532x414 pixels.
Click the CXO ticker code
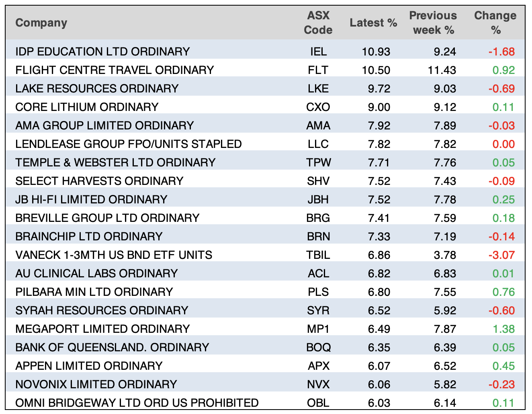(x=318, y=107)
